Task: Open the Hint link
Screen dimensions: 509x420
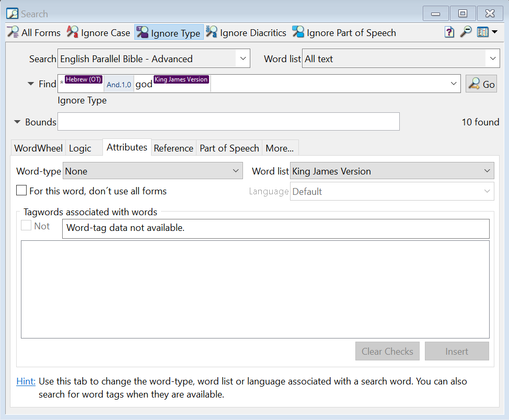Action: [x=26, y=381]
